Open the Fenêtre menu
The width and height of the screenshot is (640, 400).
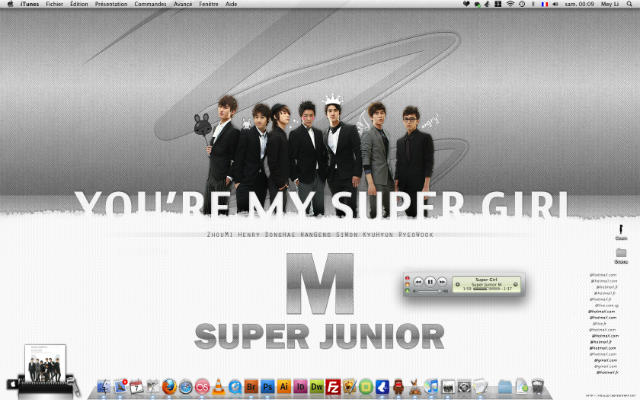point(209,4)
